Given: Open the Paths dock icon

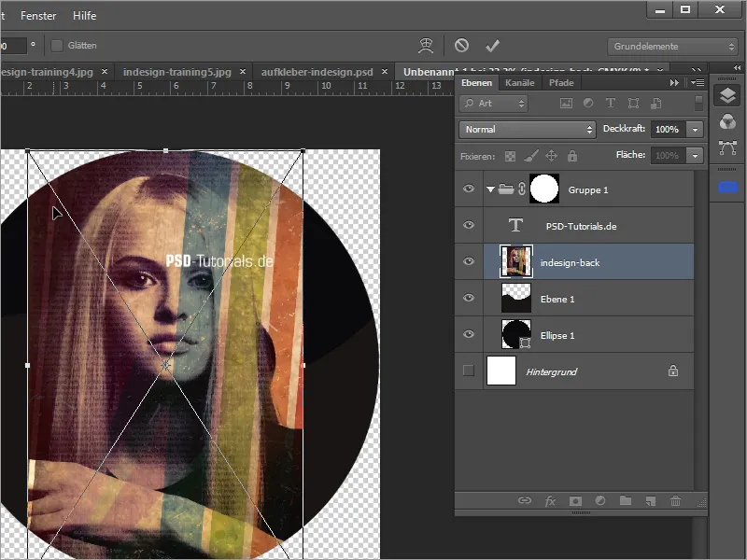Looking at the screenshot, I should (727, 148).
